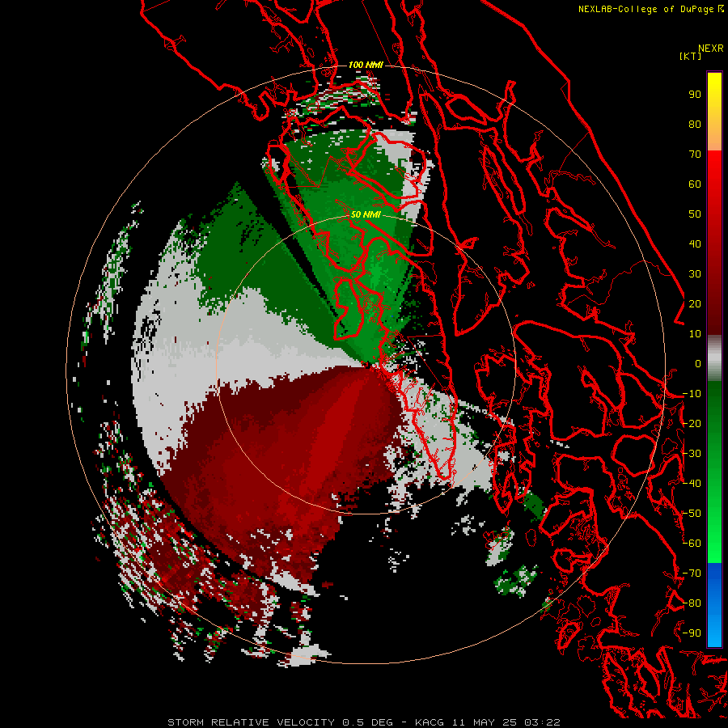Click the -70 value on the velocity scale
728x728 pixels.
pos(692,574)
